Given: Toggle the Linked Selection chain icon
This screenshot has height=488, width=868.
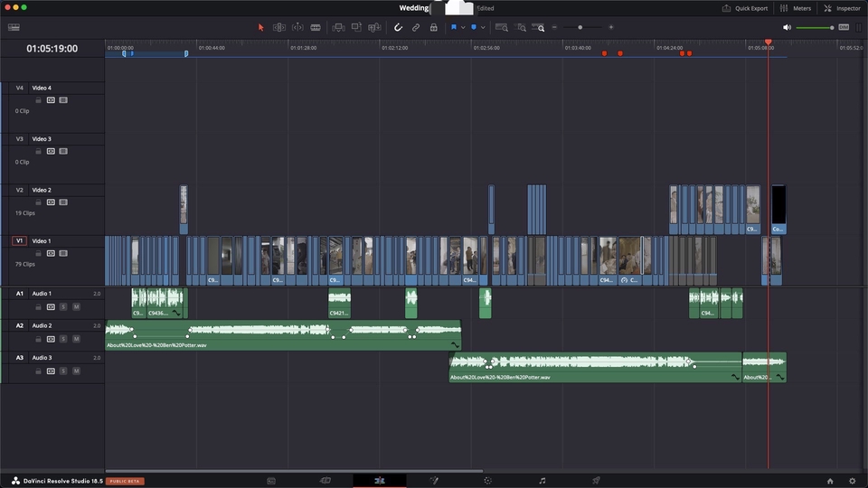Looking at the screenshot, I should 416,27.
